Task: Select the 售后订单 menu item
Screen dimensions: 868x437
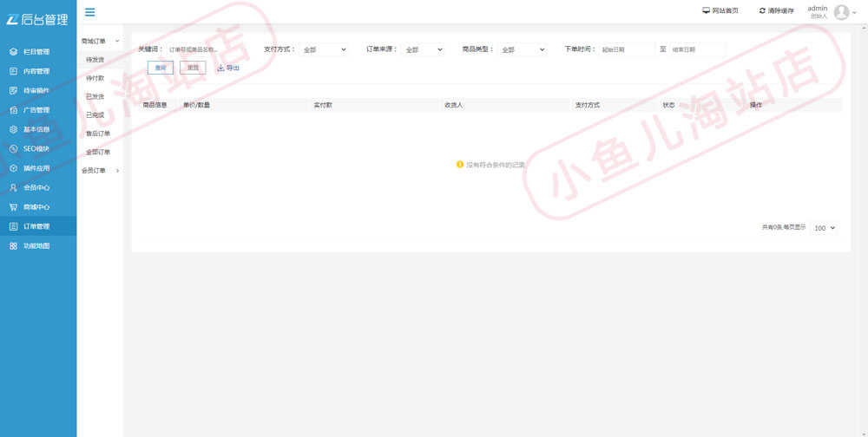Action: 98,134
